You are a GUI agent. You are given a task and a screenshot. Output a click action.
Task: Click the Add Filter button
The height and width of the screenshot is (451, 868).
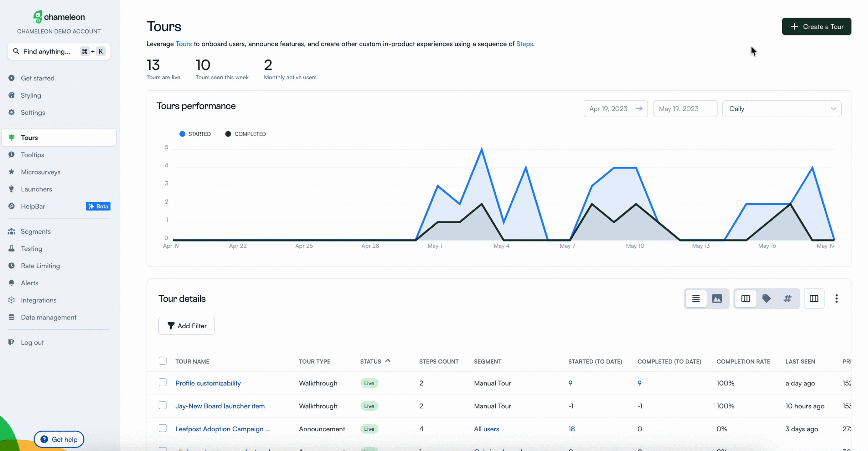[186, 326]
